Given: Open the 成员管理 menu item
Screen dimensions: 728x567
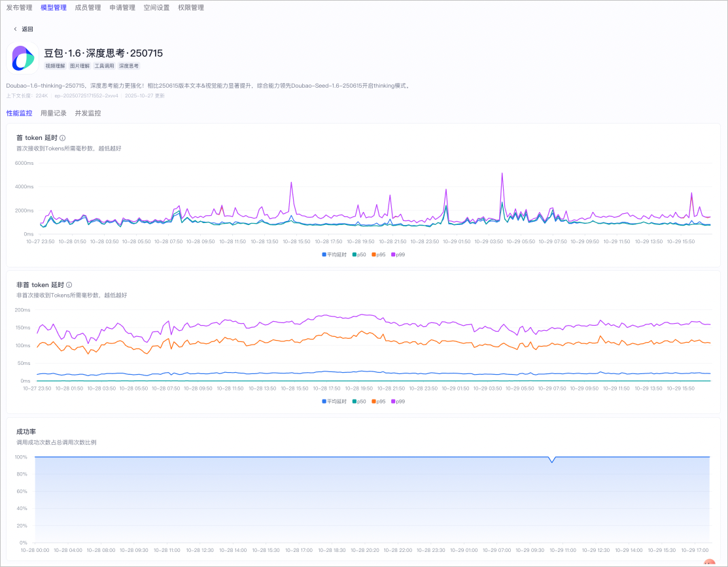Looking at the screenshot, I should pos(88,7).
